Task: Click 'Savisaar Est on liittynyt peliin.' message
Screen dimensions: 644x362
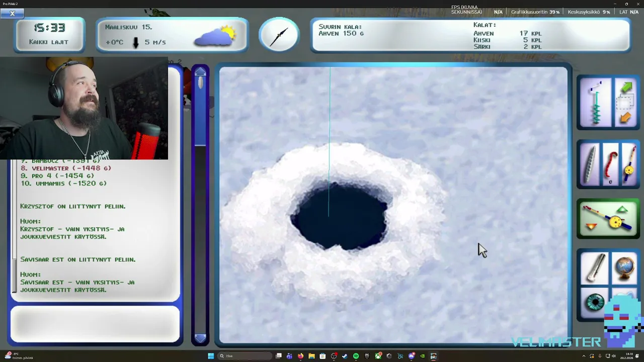Action: coord(77,259)
